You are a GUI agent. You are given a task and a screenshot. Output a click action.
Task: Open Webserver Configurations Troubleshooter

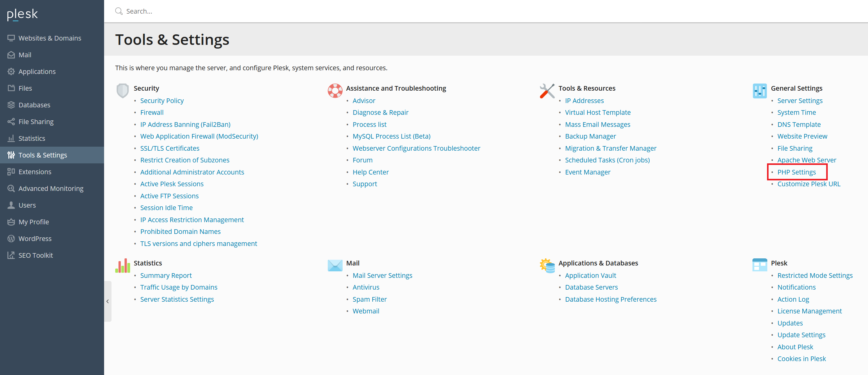tap(416, 148)
